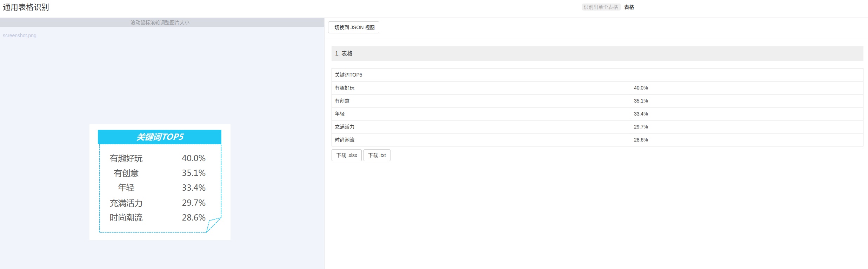The image size is (868, 269).
Task: Click the 通用表格识别 page title
Action: click(x=26, y=7)
